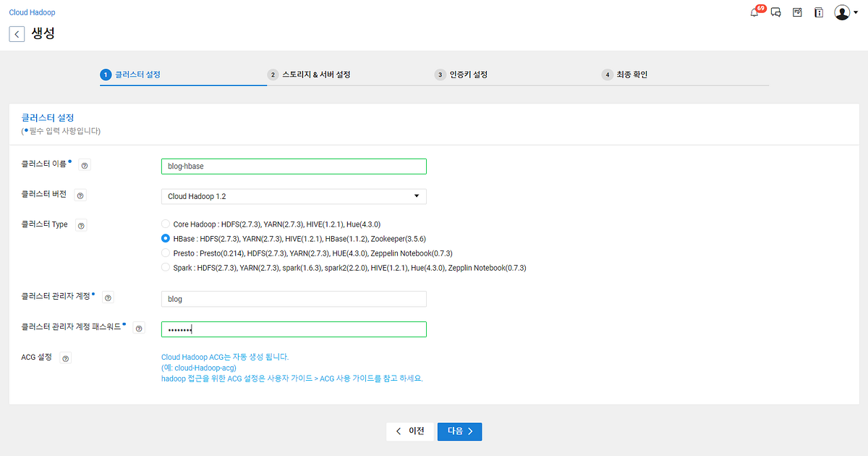This screenshot has height=456, width=868.
Task: Open the user guide book icon
Action: (x=818, y=12)
